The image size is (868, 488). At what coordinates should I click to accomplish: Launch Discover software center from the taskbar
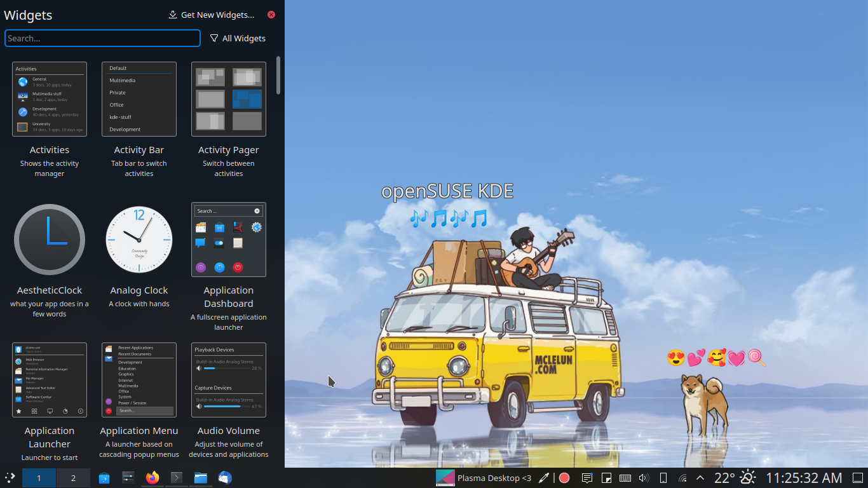[x=104, y=478]
